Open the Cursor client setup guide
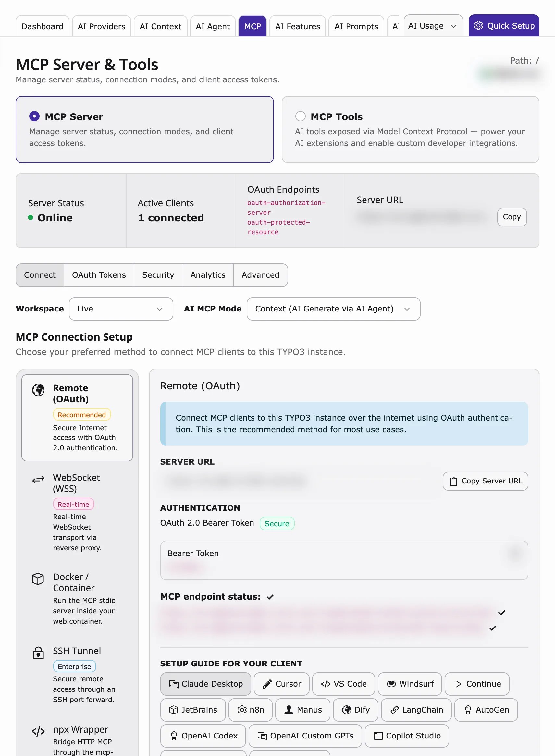This screenshot has height=756, width=555. [281, 683]
